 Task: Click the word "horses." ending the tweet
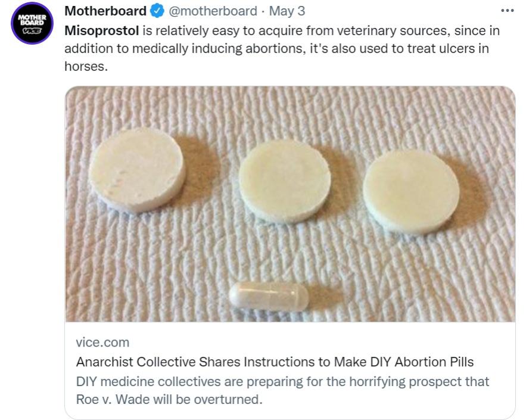pyautogui.click(x=86, y=66)
